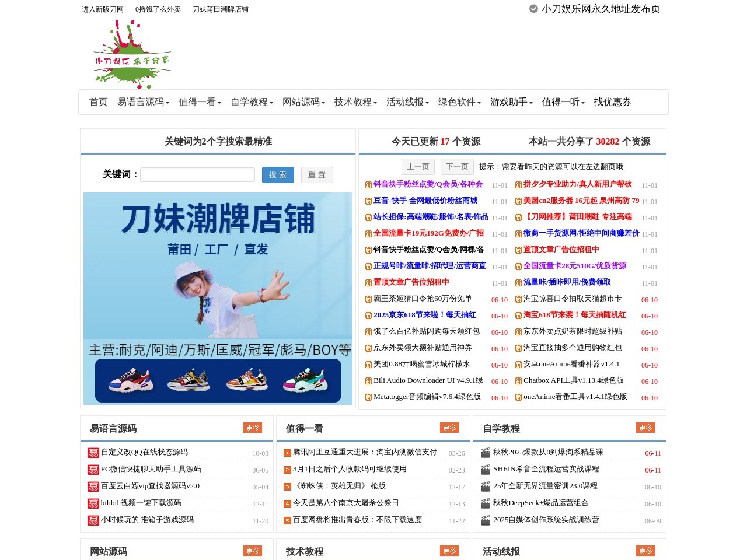
Task: Click the feed icon beside 抖音快手粉丝点赞/Q会员/各种会
Action: [x=369, y=185]
